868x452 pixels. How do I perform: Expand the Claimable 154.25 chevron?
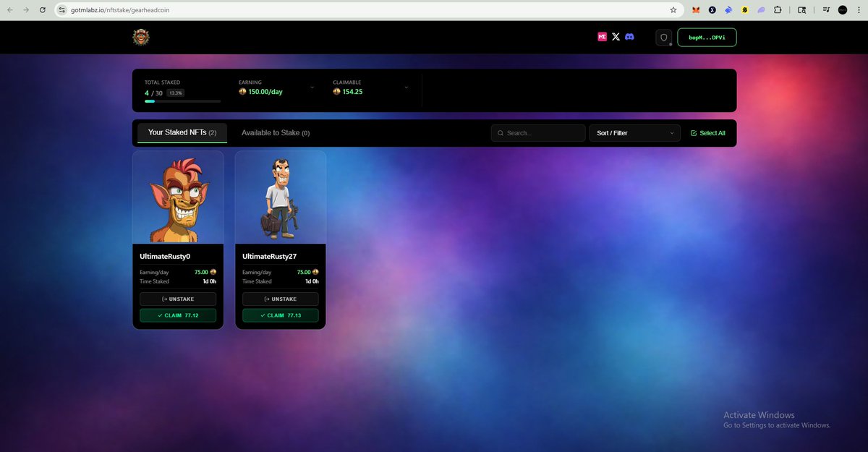(x=406, y=87)
